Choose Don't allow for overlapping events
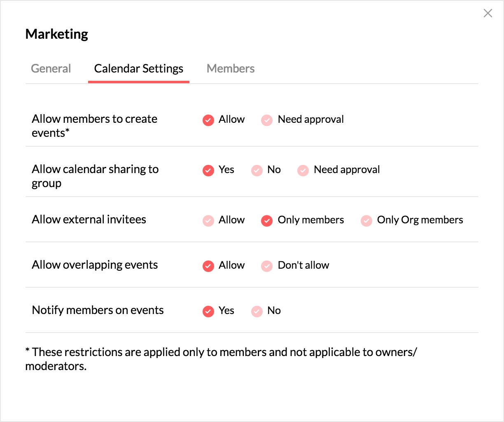 point(267,266)
